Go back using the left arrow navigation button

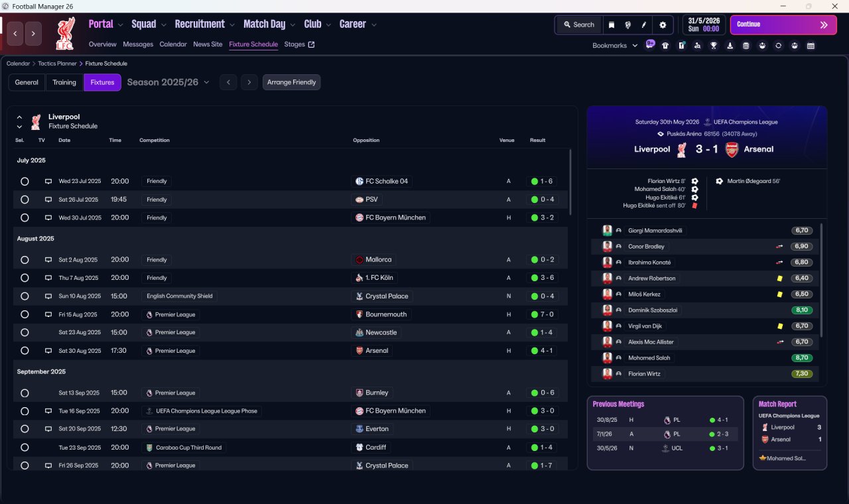tap(16, 33)
